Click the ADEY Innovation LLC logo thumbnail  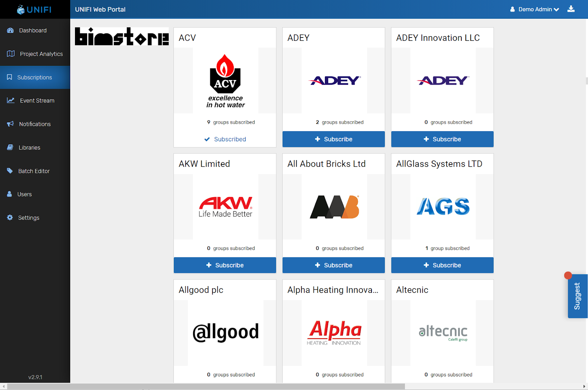443,80
